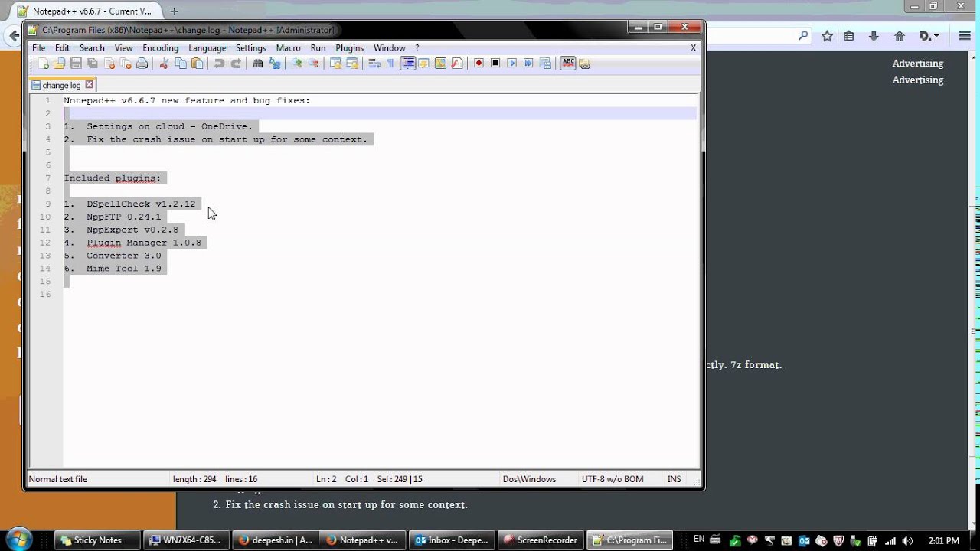Screen dimensions: 980x551
Task: Click the Replace toolbar icon
Action: (275, 64)
